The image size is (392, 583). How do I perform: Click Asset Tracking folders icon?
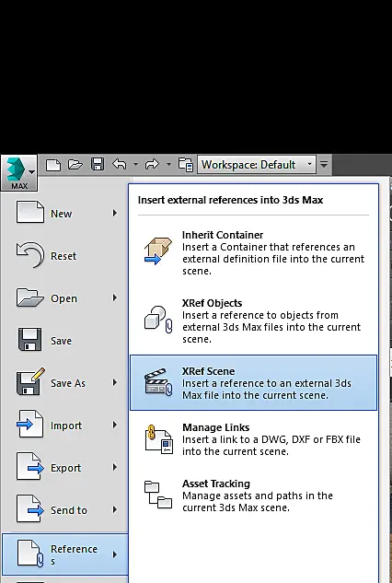coord(158,495)
